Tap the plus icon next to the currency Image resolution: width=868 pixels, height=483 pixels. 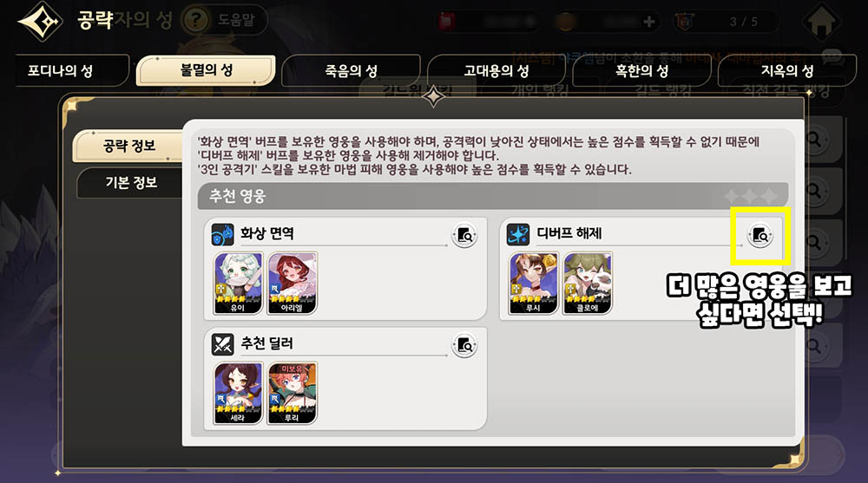tap(648, 22)
